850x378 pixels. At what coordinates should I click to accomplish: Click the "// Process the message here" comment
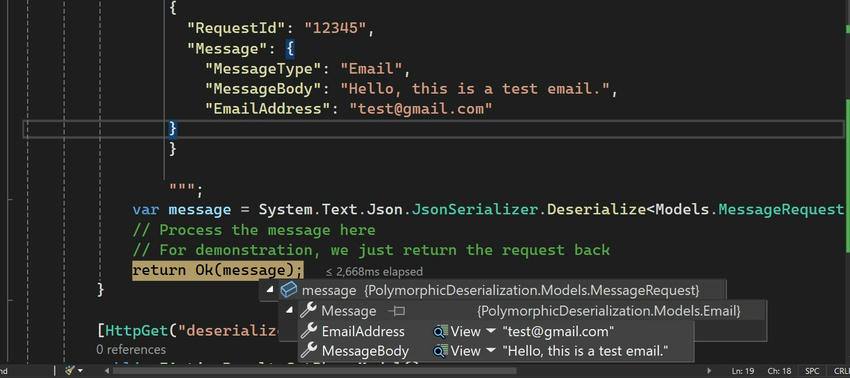[254, 230]
